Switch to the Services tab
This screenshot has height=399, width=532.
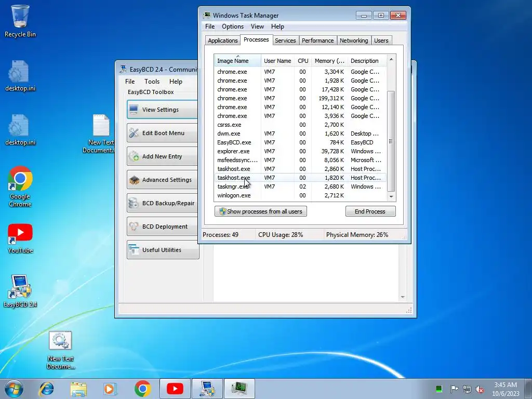click(x=285, y=41)
